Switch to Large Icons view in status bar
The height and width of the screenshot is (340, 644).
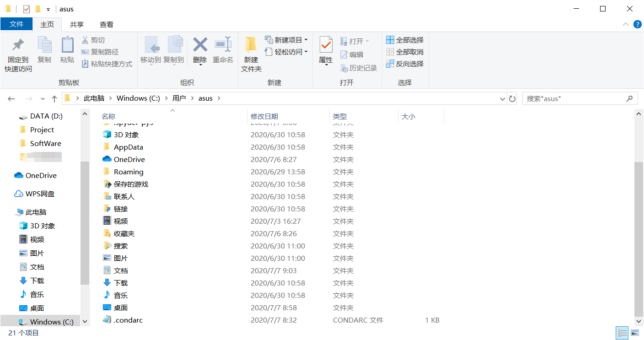[x=635, y=333]
